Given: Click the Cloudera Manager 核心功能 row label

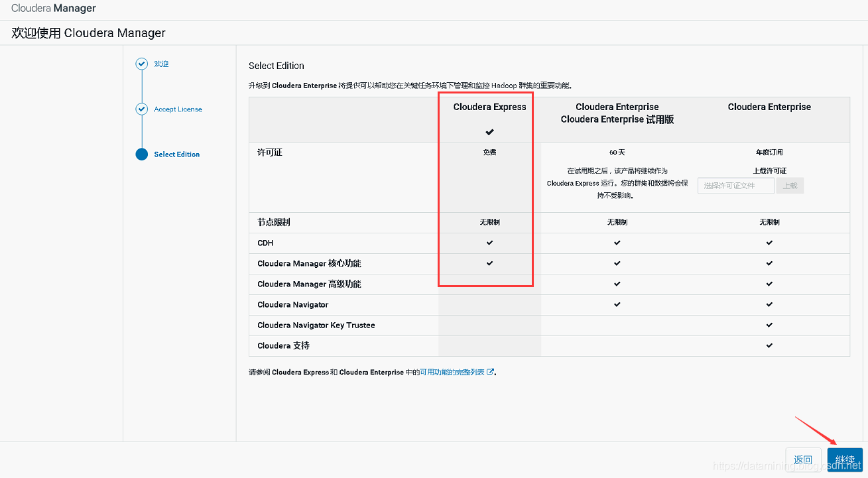Looking at the screenshot, I should point(309,264).
